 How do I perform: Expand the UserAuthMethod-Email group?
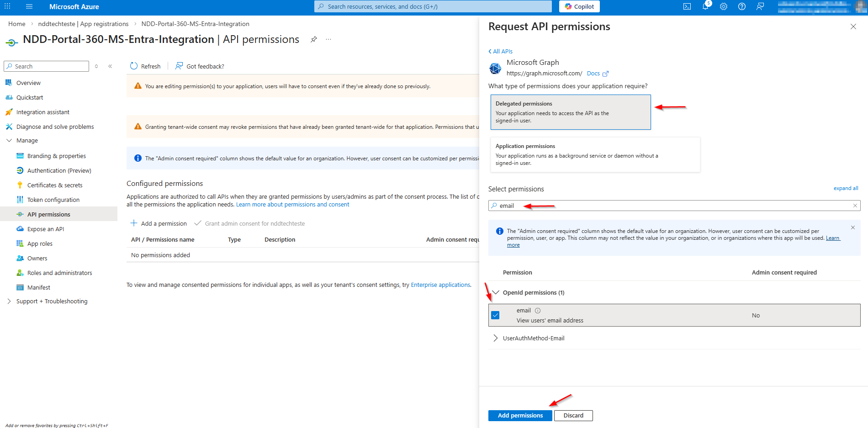496,338
